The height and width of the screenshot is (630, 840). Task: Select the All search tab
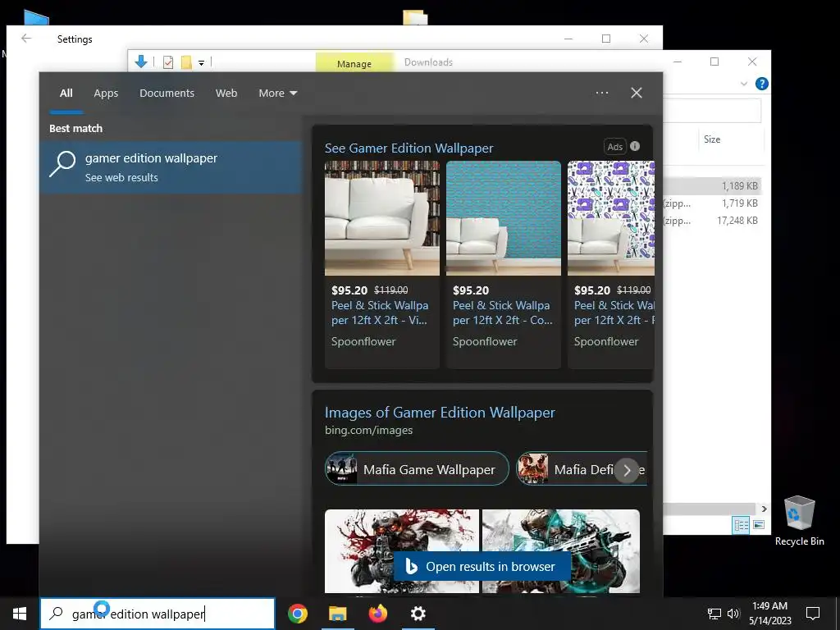click(66, 94)
